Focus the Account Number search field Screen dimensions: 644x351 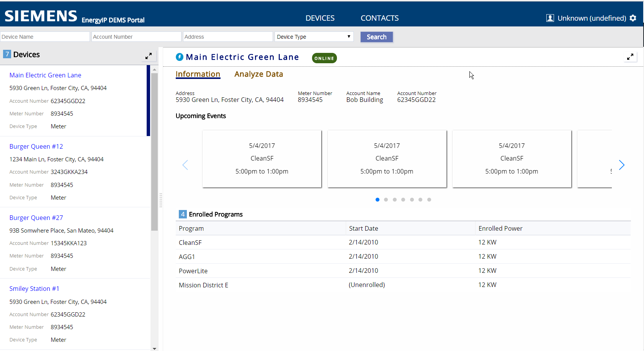[x=136, y=37]
